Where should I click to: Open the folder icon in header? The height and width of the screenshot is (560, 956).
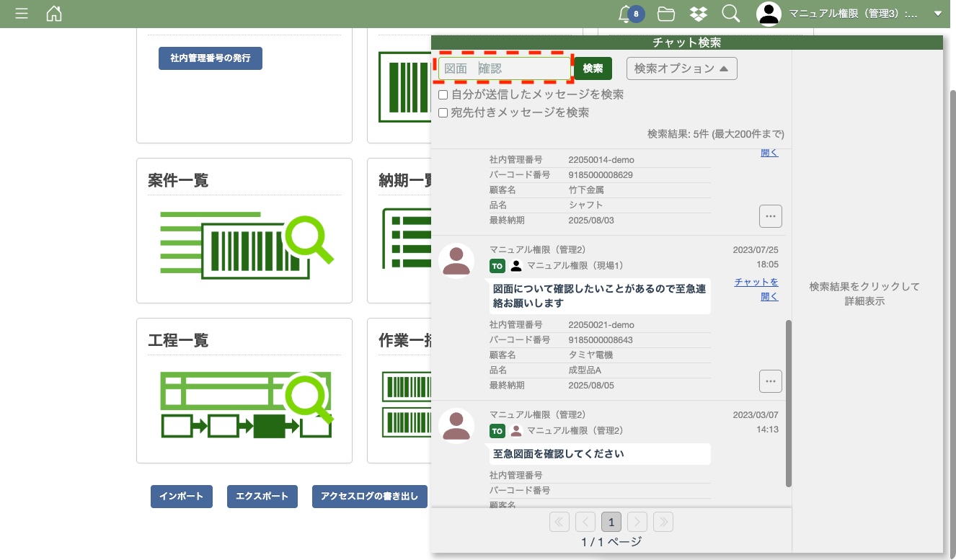666,14
